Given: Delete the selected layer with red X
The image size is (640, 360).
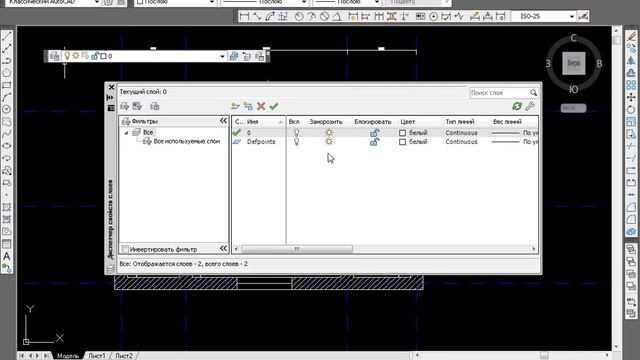Looking at the screenshot, I should click(x=261, y=107).
